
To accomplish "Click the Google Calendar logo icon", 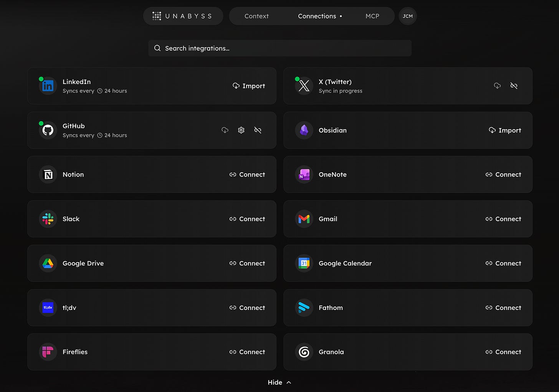I will [304, 264].
